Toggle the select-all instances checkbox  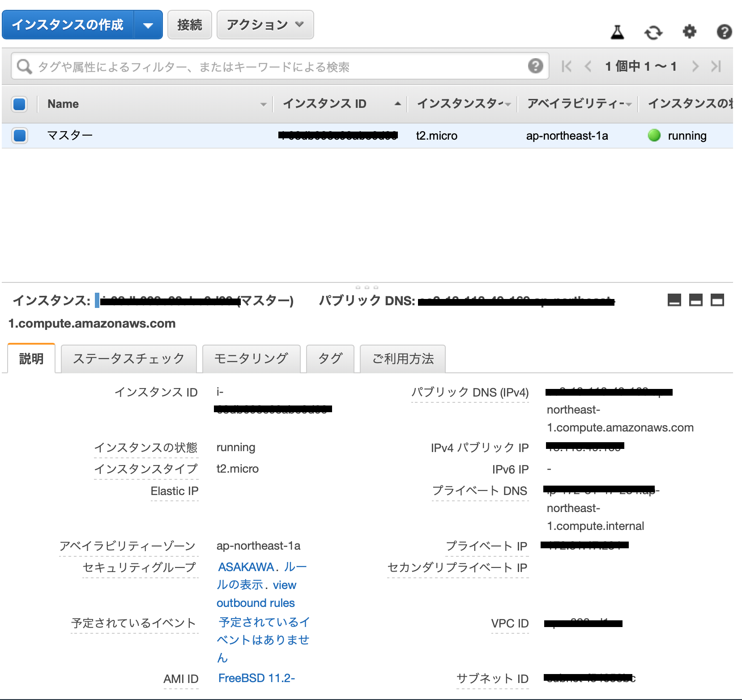pos(19,104)
